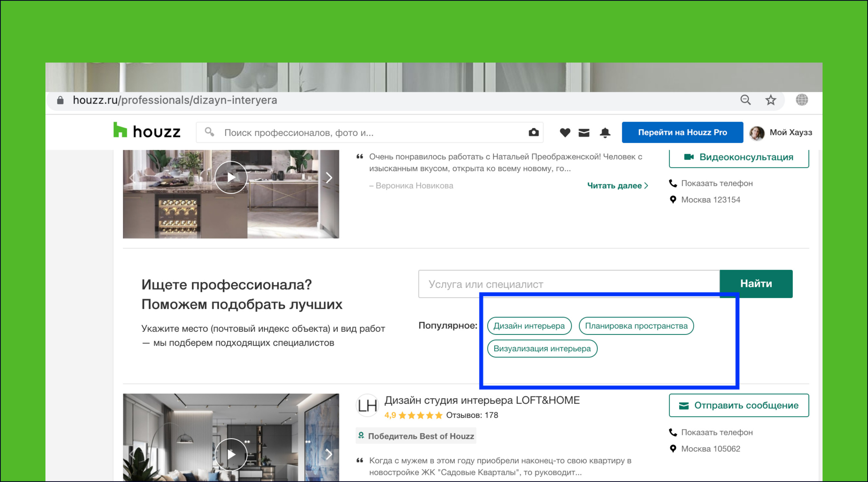Open messages envelope icon

coord(584,133)
